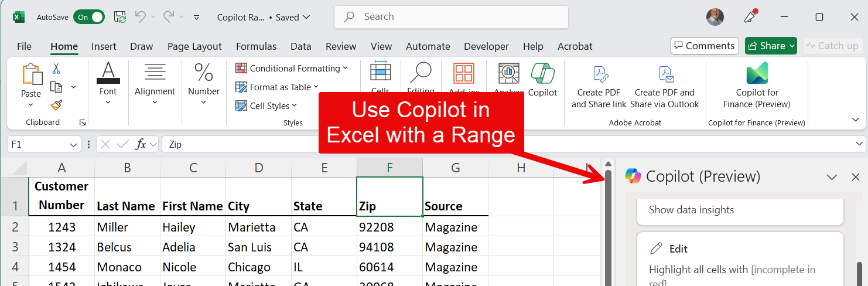Click Show data insights suggestion
This screenshot has width=868, height=286.
pos(740,210)
